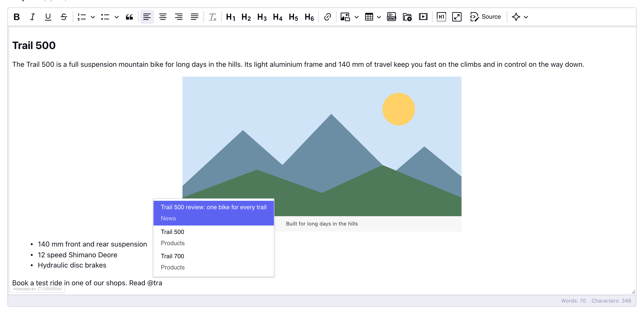644x314 pixels.
Task: Apply block quote formatting
Action: click(129, 17)
